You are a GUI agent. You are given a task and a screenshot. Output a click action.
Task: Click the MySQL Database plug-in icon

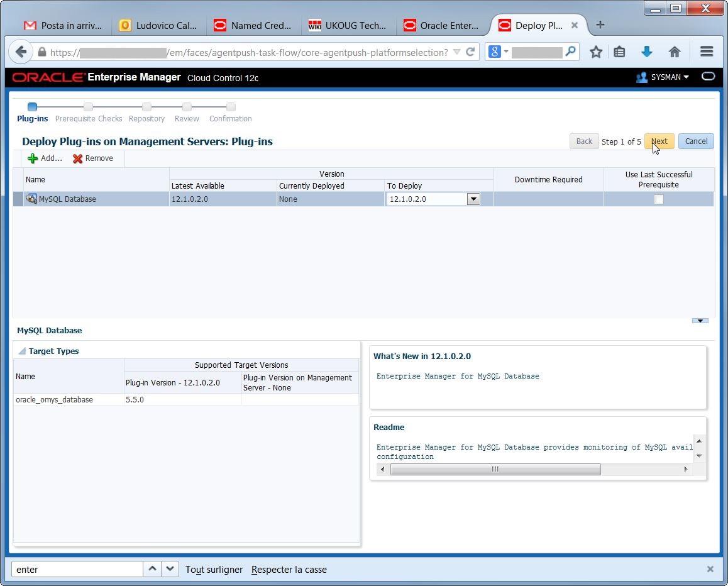pos(31,199)
